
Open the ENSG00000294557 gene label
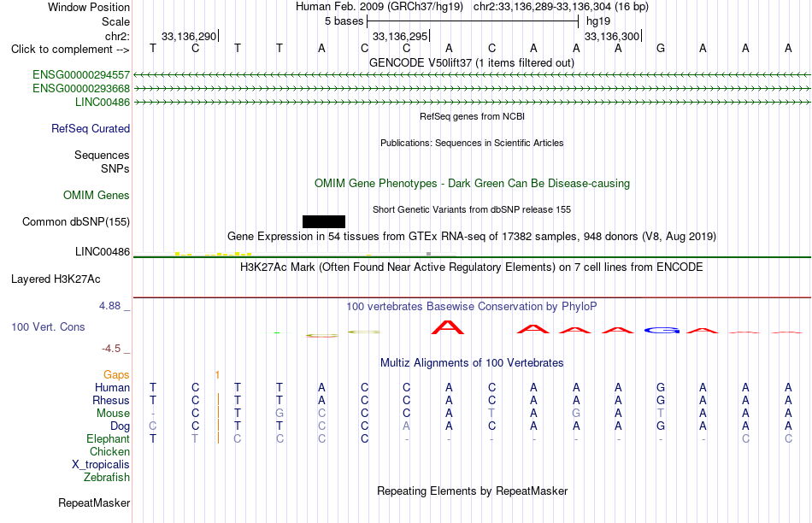(x=81, y=75)
